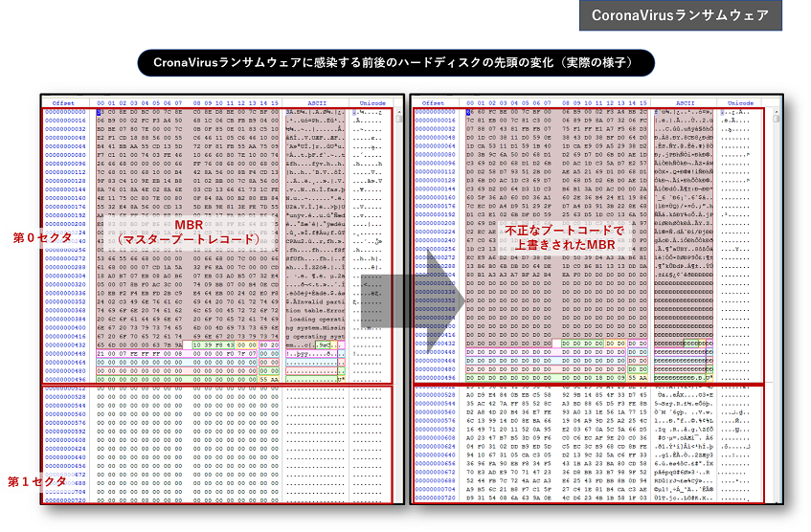The image size is (811, 532).
Task: Click the 'loading operati' ASCII text in left view
Action: coord(317,319)
